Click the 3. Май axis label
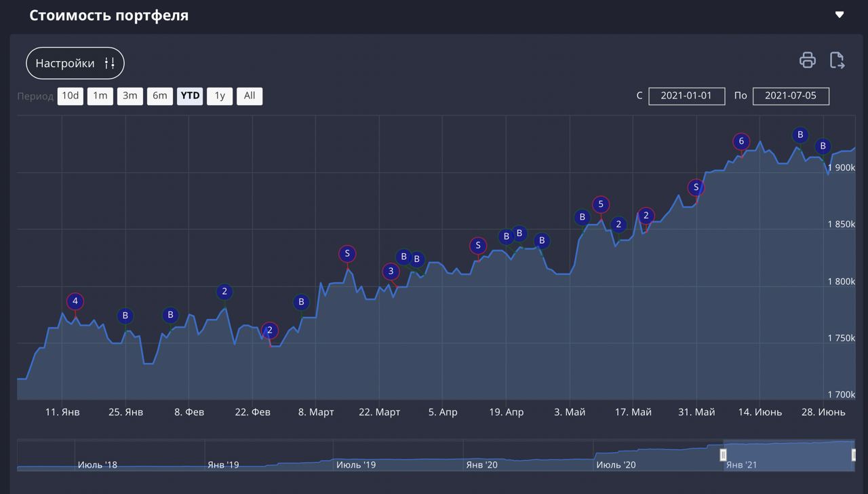Image resolution: width=868 pixels, height=494 pixels. click(x=570, y=412)
